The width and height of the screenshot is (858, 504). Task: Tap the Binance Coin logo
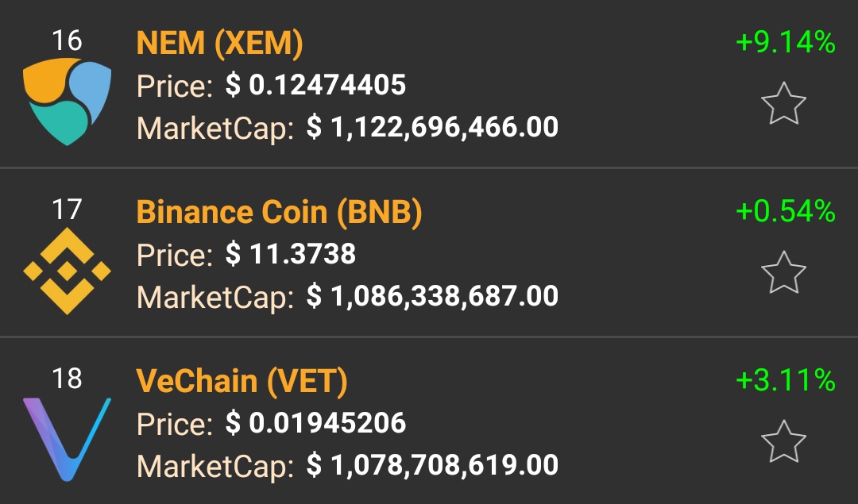click(x=67, y=271)
